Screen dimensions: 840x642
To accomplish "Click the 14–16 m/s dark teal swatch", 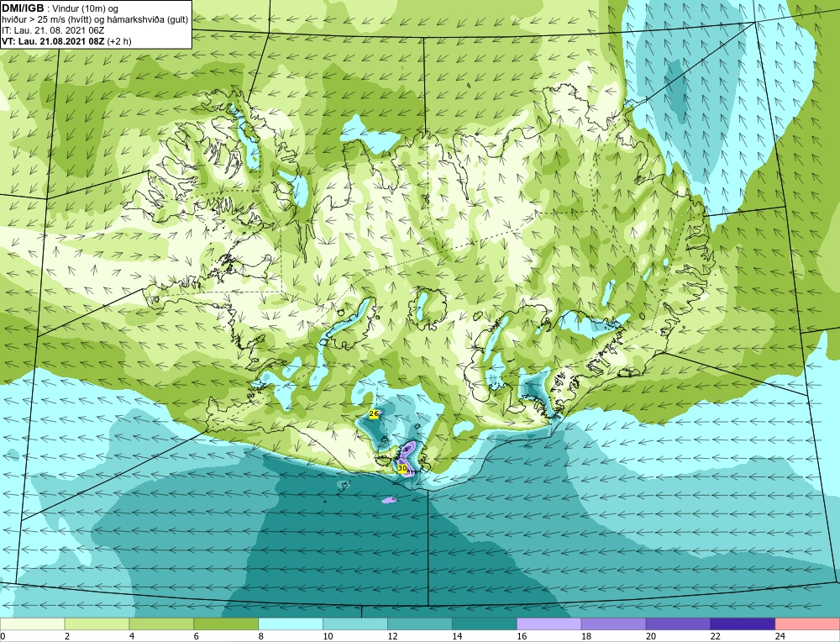I will point(485,624).
